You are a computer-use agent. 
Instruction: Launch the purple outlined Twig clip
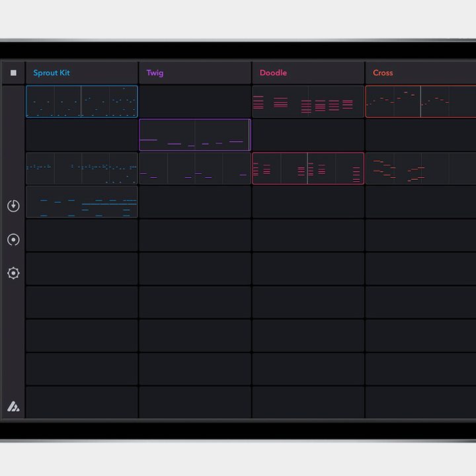click(x=195, y=135)
